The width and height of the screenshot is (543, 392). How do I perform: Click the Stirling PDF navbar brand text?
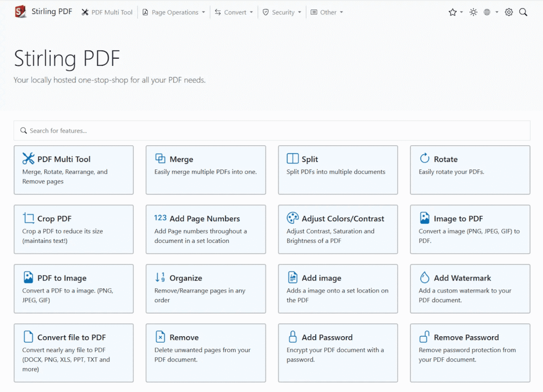click(x=52, y=12)
